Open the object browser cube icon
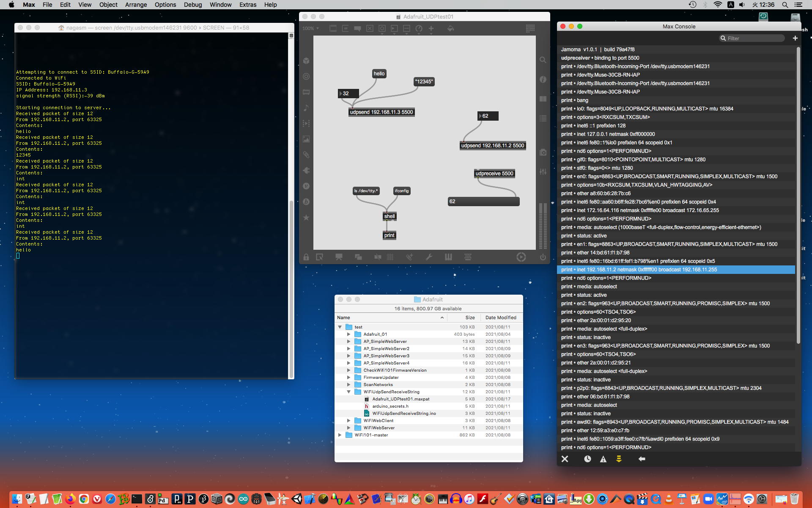This screenshot has height=508, width=812. [306, 61]
